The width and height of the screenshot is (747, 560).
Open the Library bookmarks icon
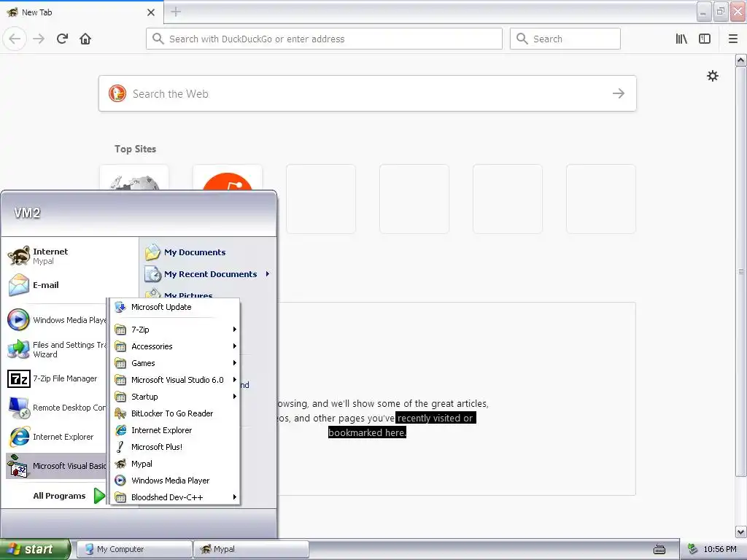[x=681, y=39]
